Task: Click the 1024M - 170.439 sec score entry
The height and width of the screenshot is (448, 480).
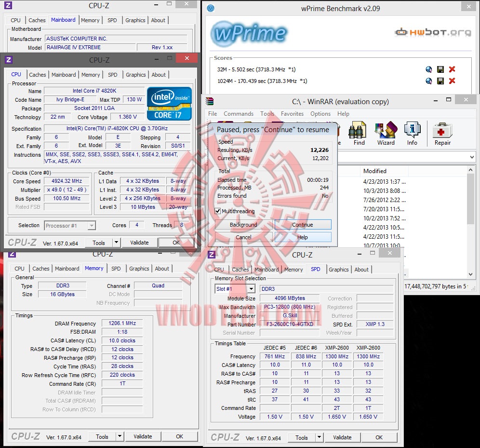Action: tap(262, 81)
